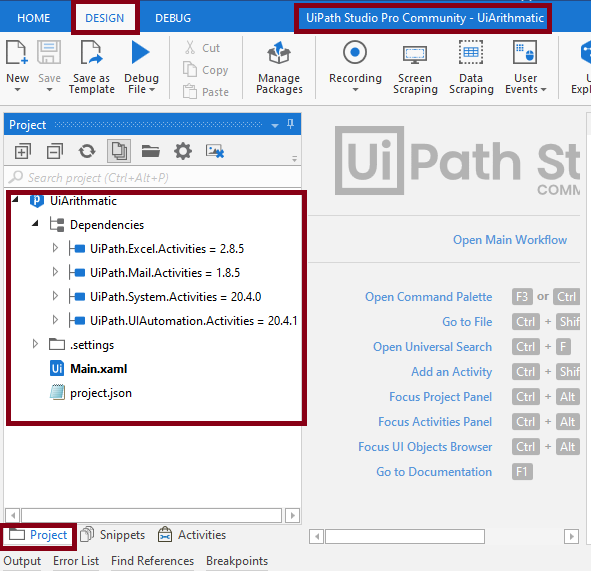Switch to the DEBUG ribbon tab
Viewport: 591px width, 588px height.
pos(173,18)
